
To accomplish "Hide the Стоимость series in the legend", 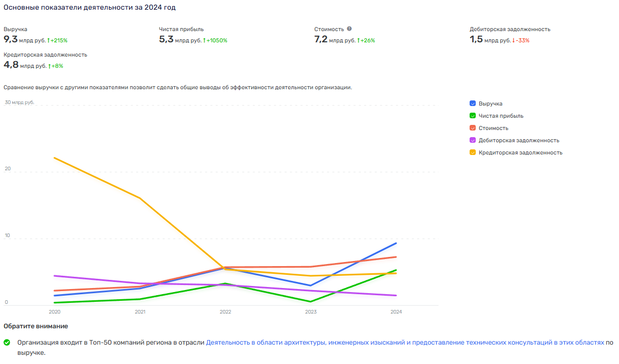I will point(473,128).
